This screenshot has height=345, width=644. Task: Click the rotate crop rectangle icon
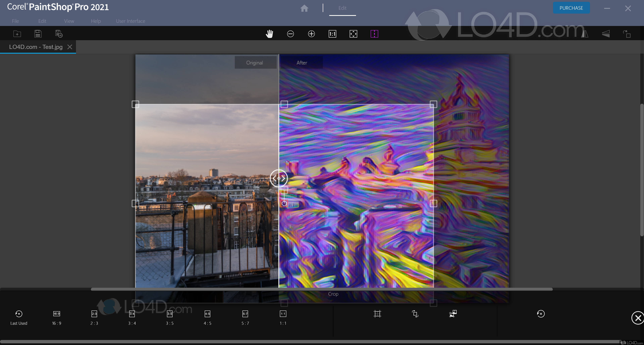(x=415, y=314)
